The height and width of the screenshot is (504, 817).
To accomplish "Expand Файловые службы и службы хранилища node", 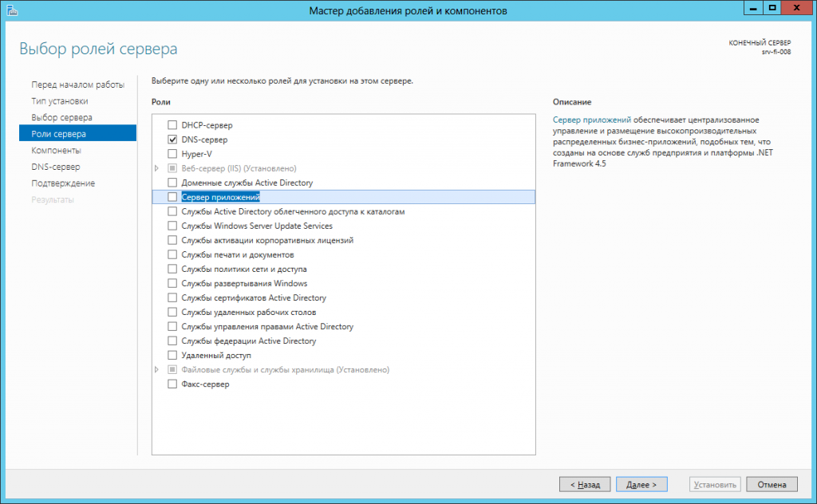I will coord(157,370).
